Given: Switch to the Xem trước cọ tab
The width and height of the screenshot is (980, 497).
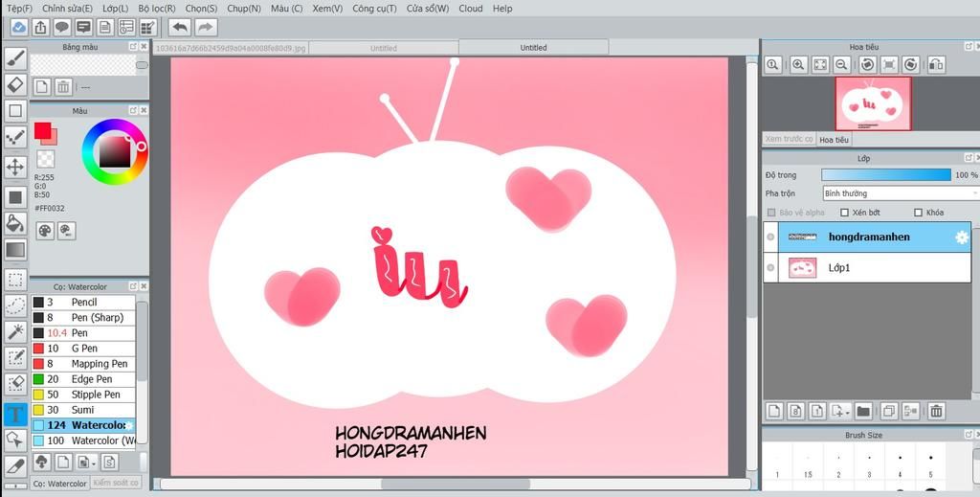Looking at the screenshot, I should pyautogui.click(x=789, y=140).
